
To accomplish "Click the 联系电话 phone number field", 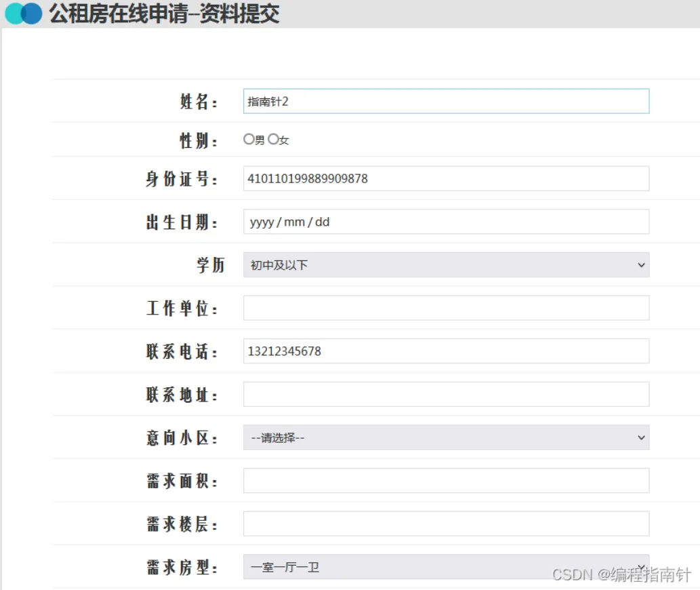I will pos(446,351).
